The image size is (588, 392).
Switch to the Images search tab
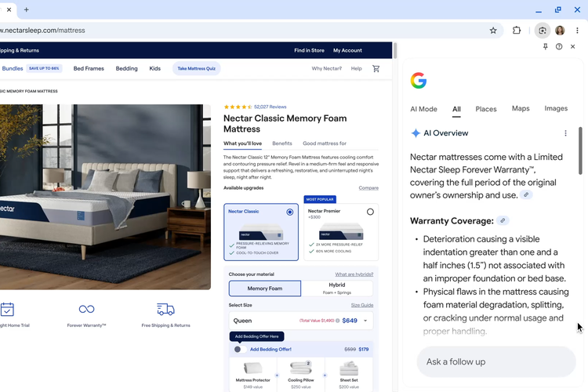click(555, 109)
